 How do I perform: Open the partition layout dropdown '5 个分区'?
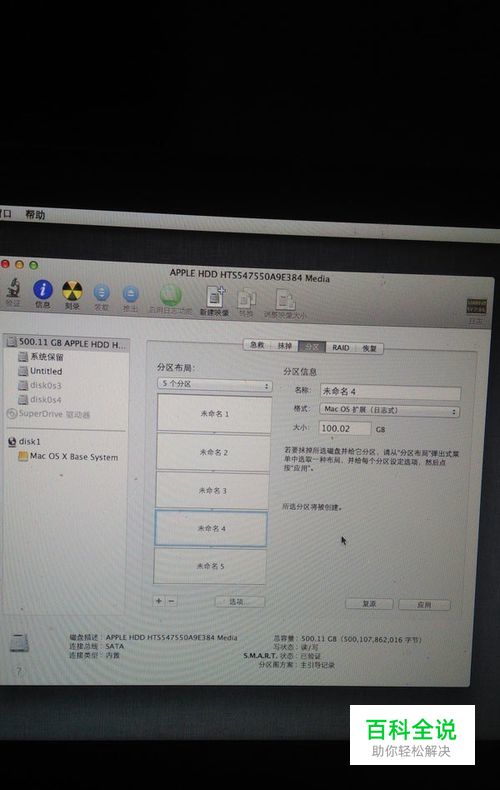point(215,384)
